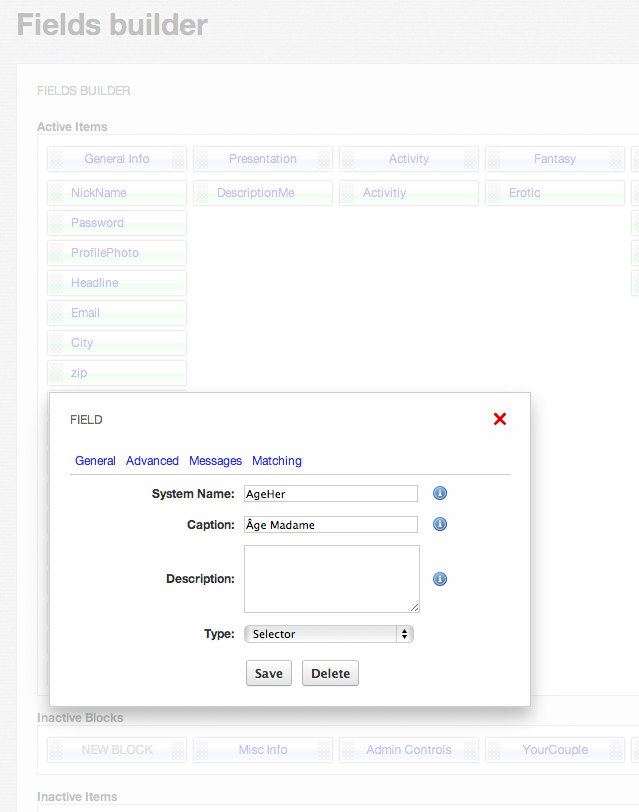Click the info icon beside System Name
The image size is (639, 812).
439,493
